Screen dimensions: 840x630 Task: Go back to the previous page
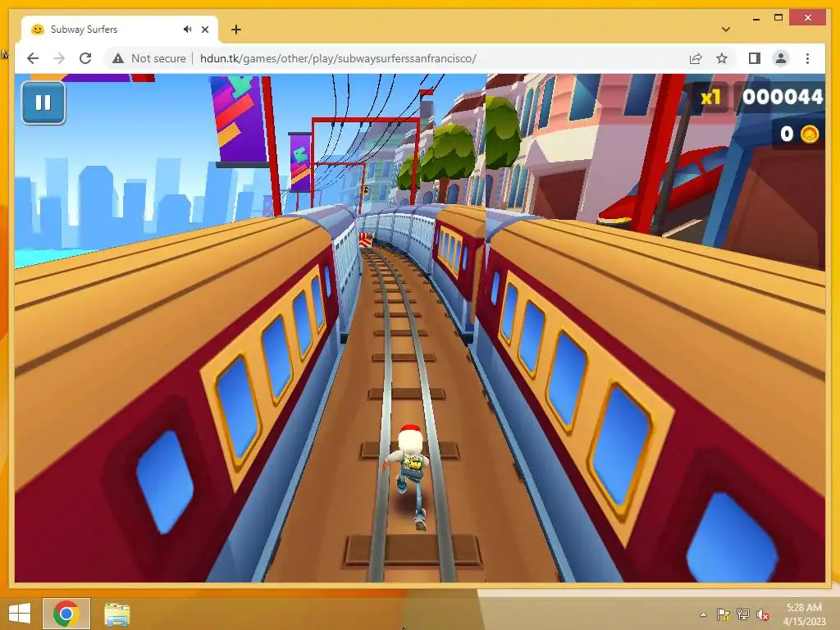tap(33, 58)
